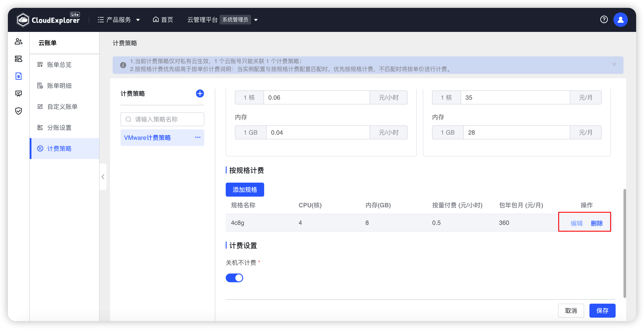Screen dimensions: 644x329
Task: Click the 保存 button
Action: (x=602, y=311)
